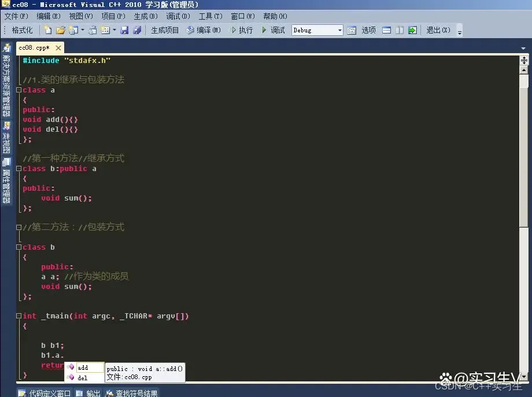The height and width of the screenshot is (397, 532).
Task: Click the application icon in title bar
Action: 6,5
